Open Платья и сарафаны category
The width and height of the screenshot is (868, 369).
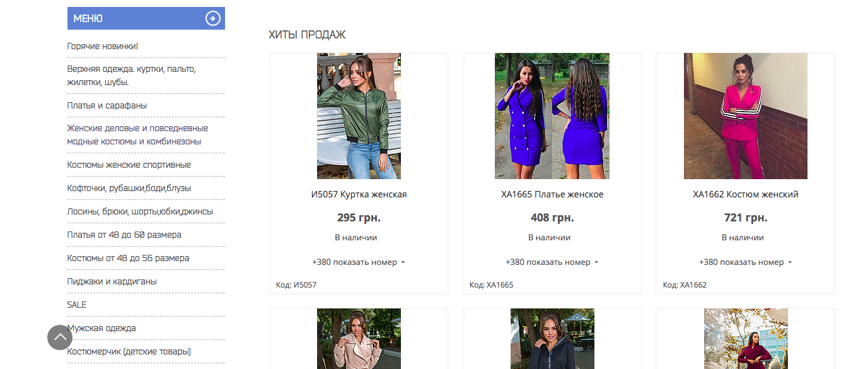point(107,105)
